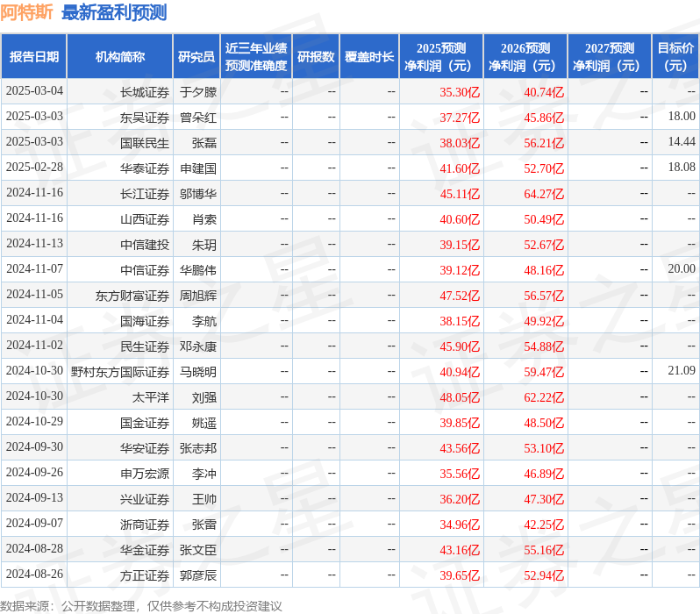700x614 pixels.
Task: Click analyst name 肖索
Action: pyautogui.click(x=204, y=219)
